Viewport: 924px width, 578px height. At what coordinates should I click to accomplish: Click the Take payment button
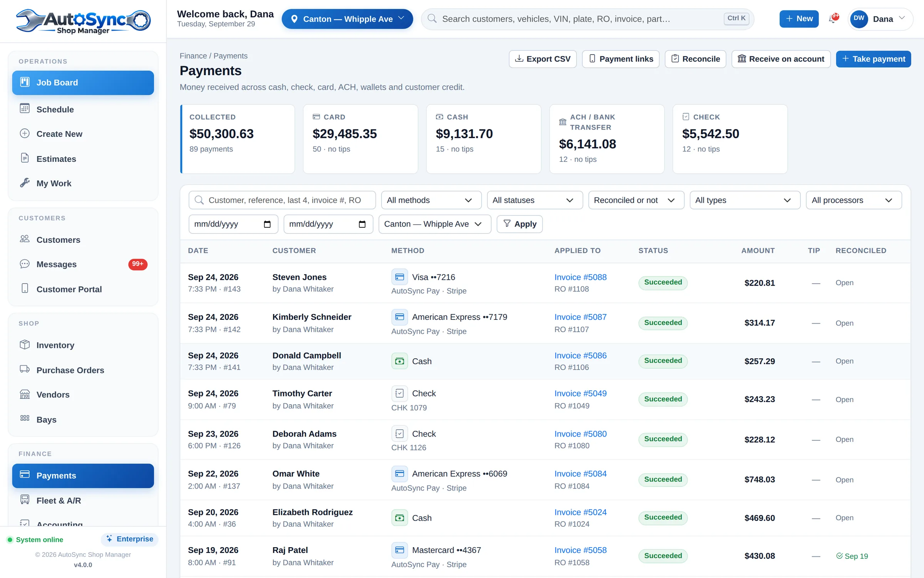point(873,59)
